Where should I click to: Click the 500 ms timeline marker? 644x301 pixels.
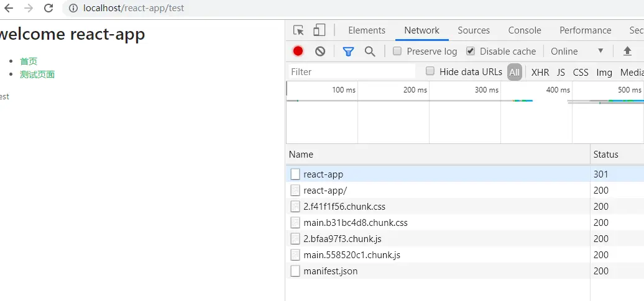coord(630,90)
